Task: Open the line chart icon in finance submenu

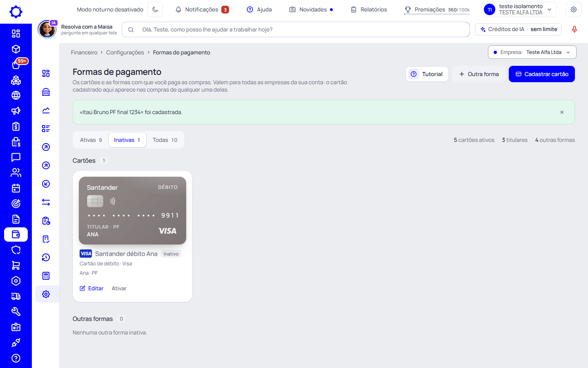Action: click(x=46, y=110)
